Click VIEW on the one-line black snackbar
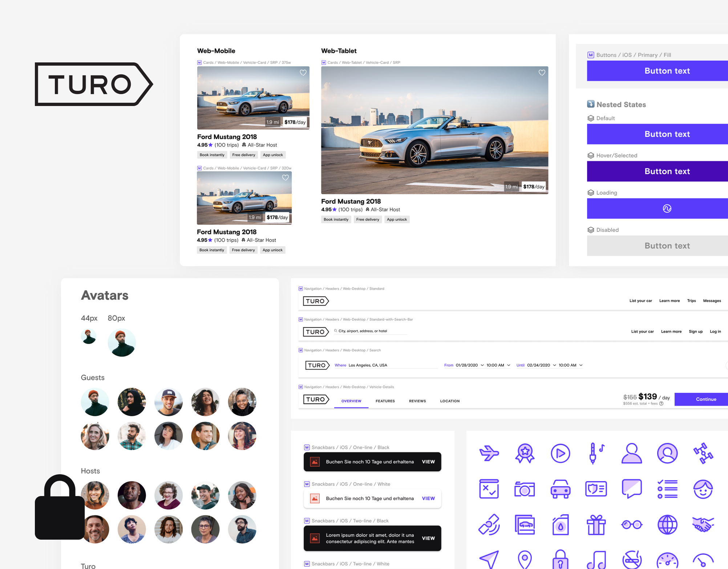 coord(428,462)
